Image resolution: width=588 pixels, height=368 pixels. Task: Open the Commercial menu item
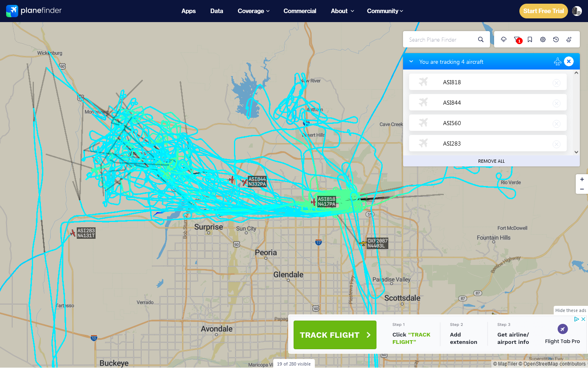tap(300, 11)
